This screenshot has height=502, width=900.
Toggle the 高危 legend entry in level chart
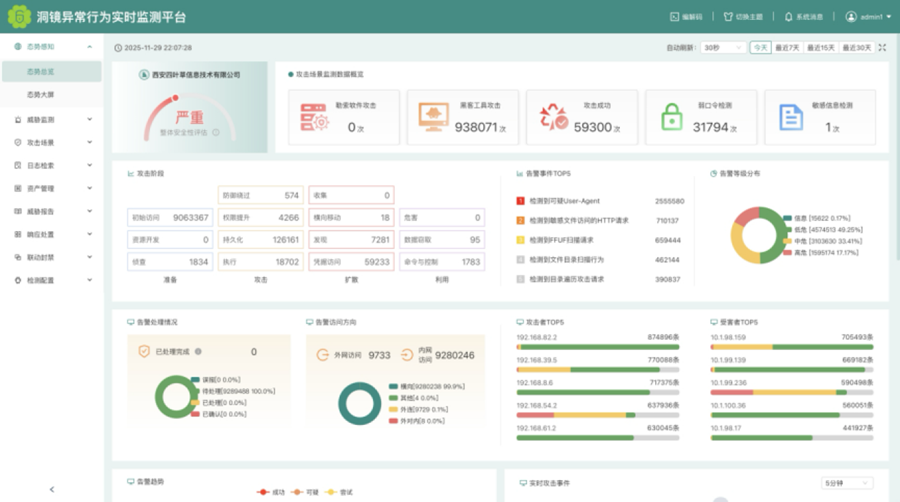821,252
